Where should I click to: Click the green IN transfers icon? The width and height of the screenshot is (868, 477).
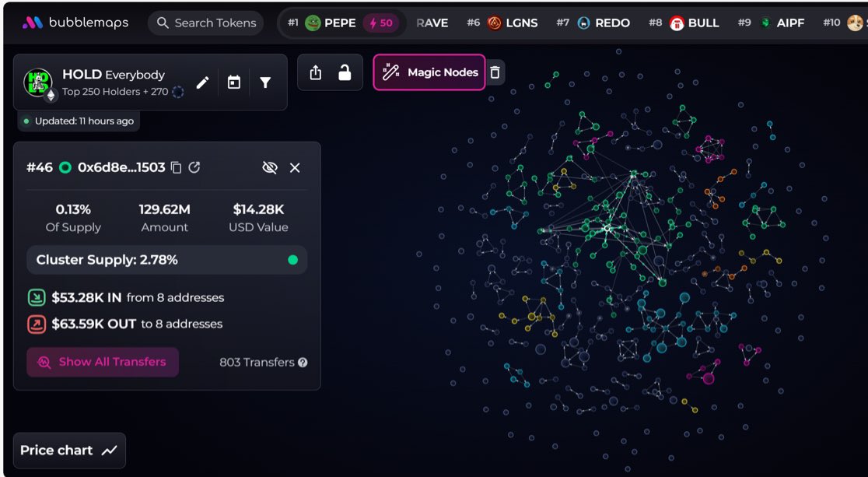point(37,297)
